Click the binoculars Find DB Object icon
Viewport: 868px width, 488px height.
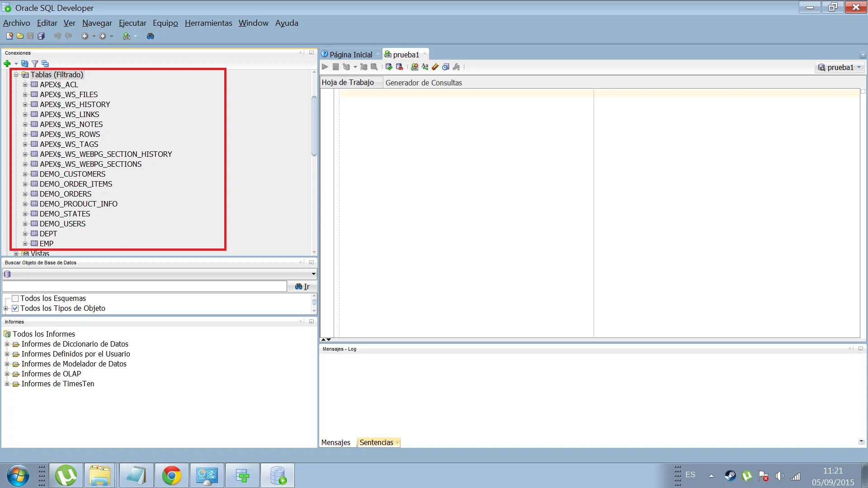(x=151, y=36)
